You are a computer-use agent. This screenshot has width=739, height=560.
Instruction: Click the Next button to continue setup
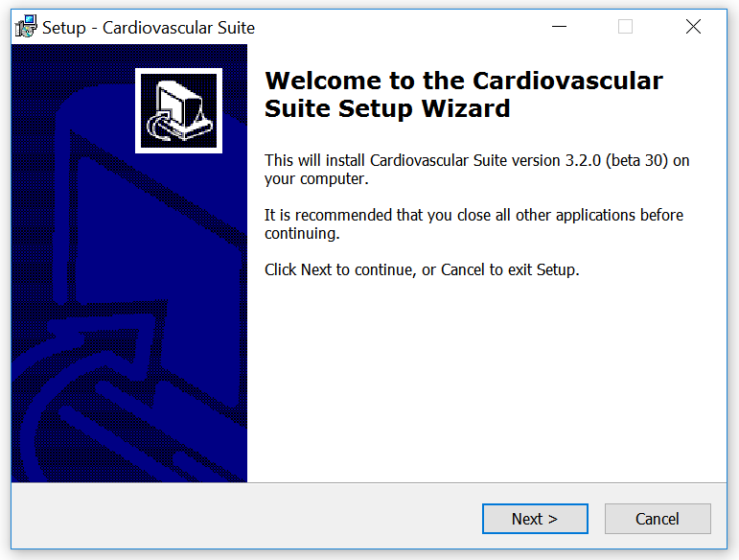[x=534, y=519]
